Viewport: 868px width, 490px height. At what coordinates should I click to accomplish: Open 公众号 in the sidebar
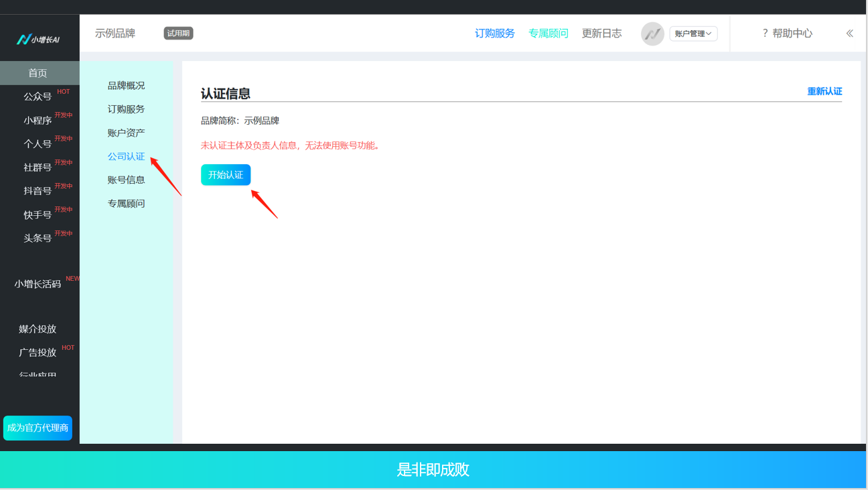click(x=38, y=97)
